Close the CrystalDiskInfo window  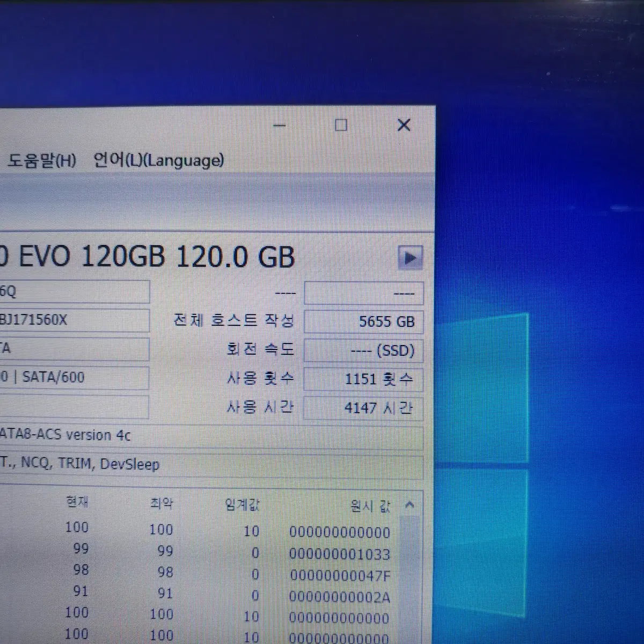[404, 126]
